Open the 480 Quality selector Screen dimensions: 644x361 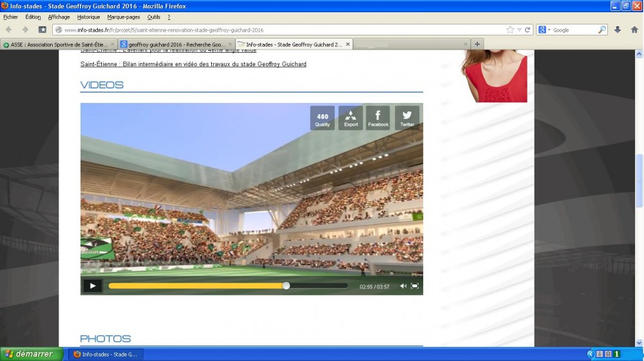coord(323,118)
